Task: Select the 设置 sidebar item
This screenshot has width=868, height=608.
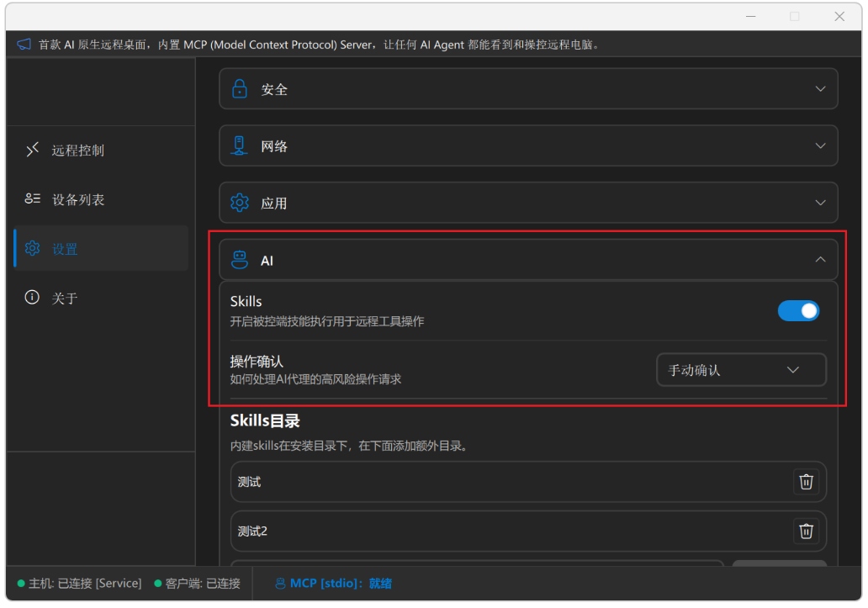Action: click(x=101, y=248)
